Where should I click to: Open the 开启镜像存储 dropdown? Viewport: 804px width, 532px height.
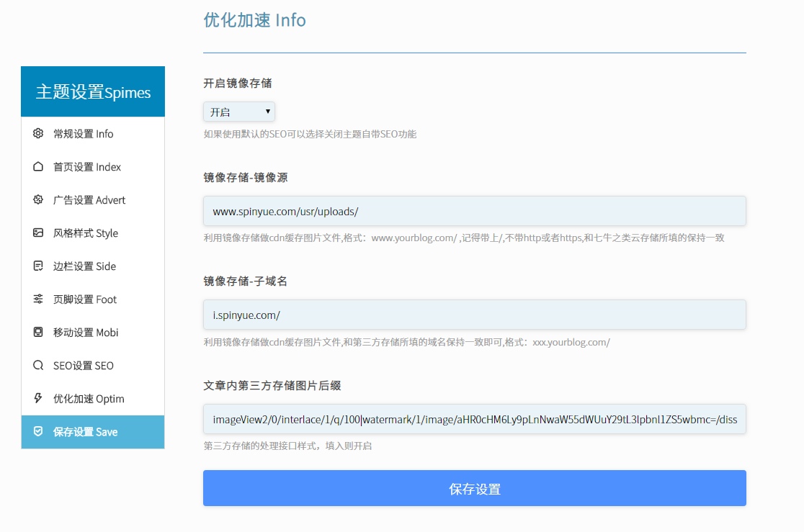[238, 112]
